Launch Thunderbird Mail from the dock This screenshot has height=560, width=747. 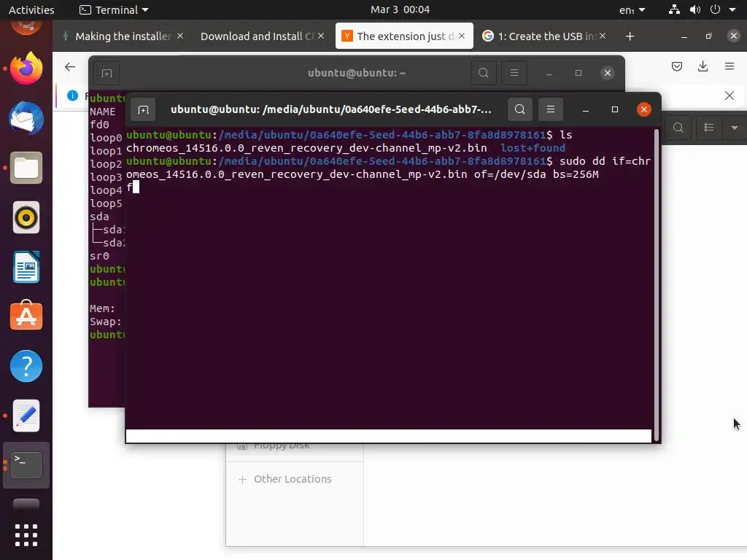click(x=26, y=118)
